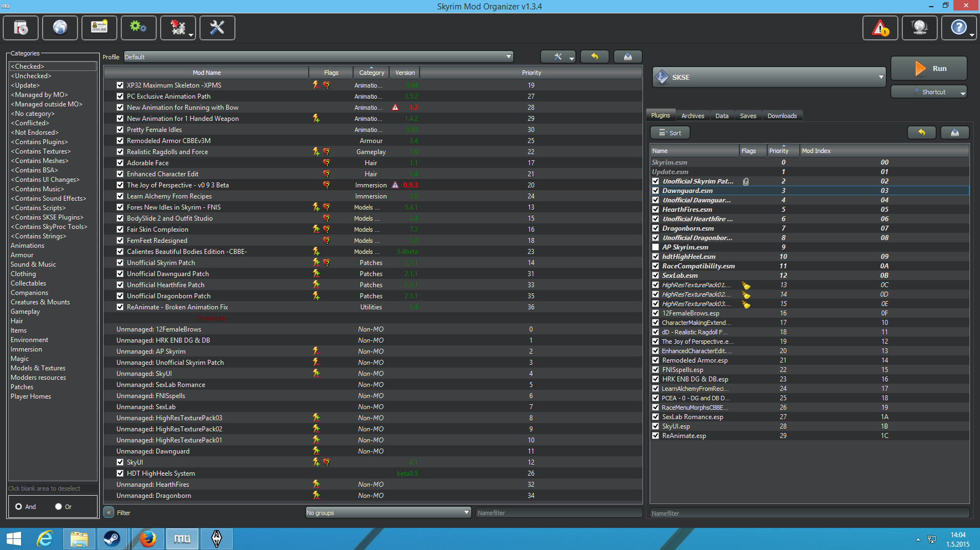Click the Version column header

[x=405, y=73]
